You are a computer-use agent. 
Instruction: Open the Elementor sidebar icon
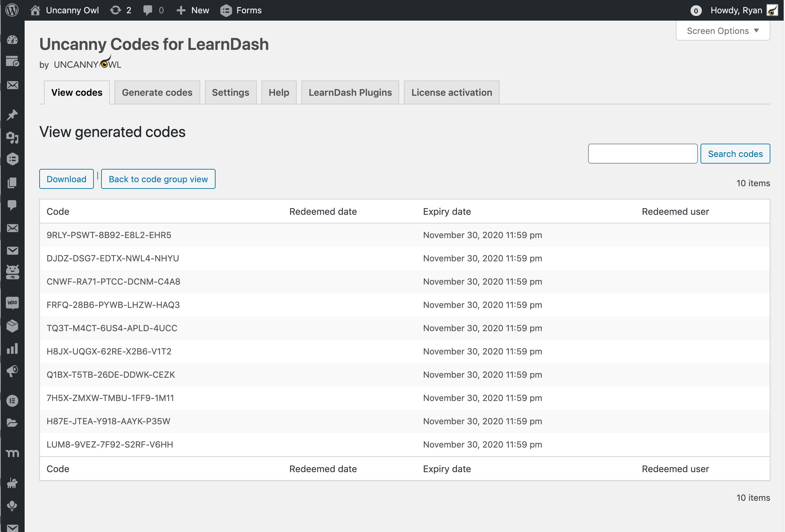point(12,401)
